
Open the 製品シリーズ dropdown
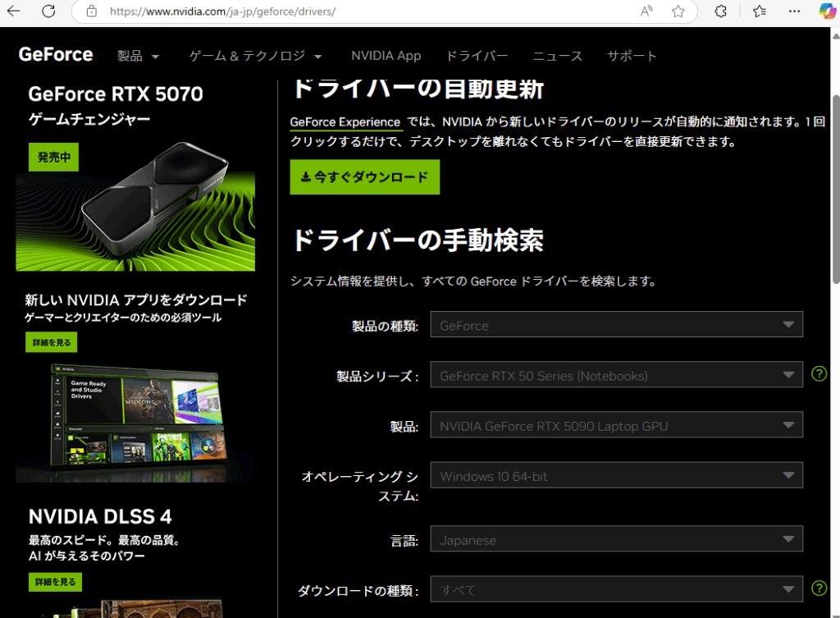coord(616,375)
